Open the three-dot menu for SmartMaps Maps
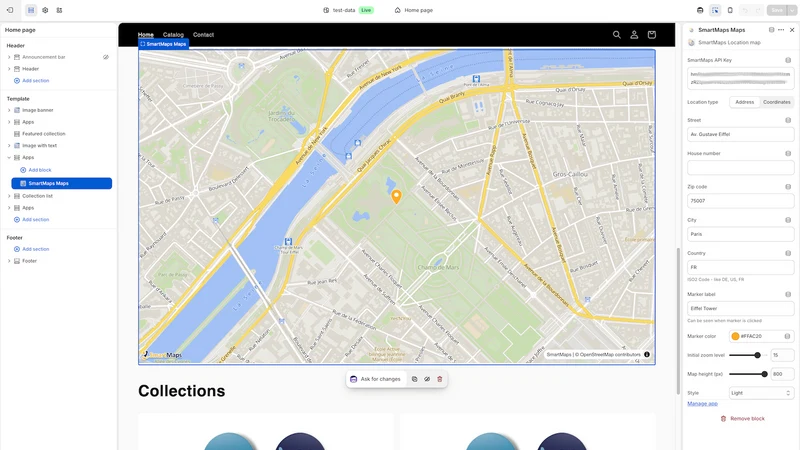This screenshot has width=800, height=450. pyautogui.click(x=781, y=30)
